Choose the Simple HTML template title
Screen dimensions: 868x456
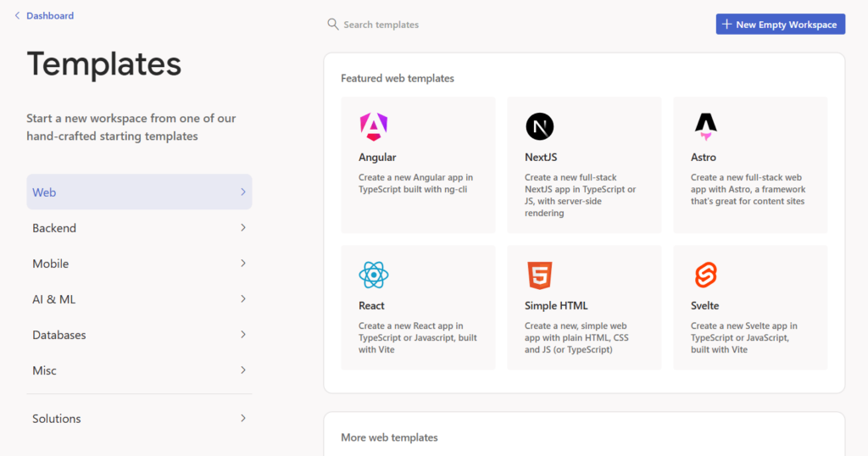coord(556,305)
